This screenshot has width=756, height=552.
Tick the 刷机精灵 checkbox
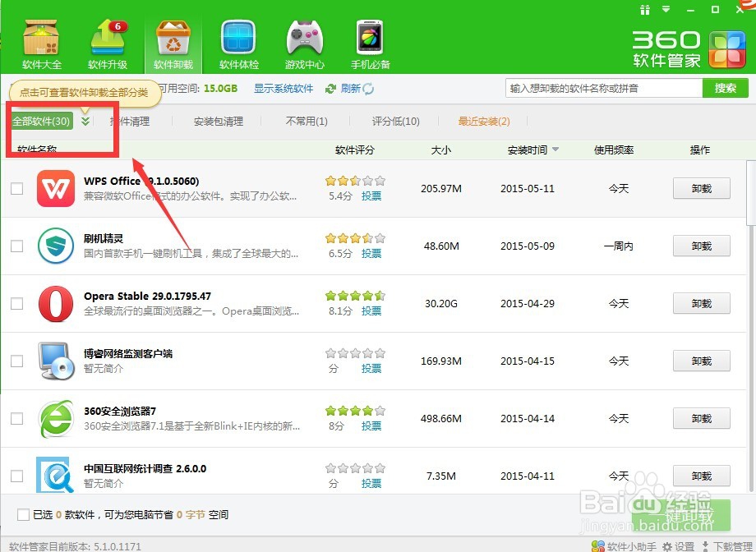pos(17,246)
